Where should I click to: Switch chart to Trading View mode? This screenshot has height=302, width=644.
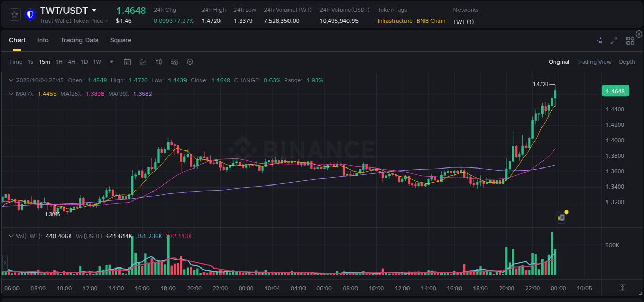point(594,62)
